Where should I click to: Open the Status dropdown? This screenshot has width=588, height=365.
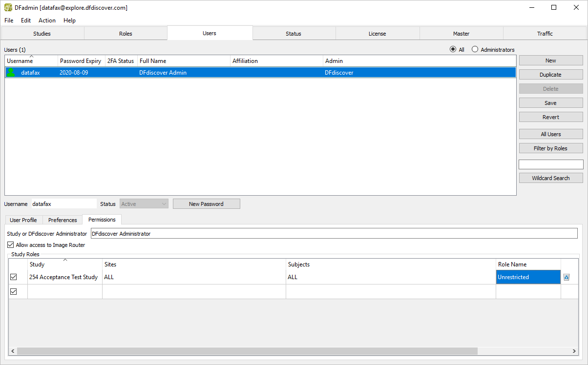click(x=144, y=204)
